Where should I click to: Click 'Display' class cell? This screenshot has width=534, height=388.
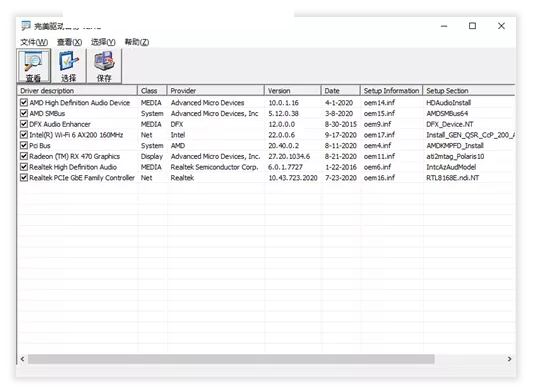[x=152, y=156]
